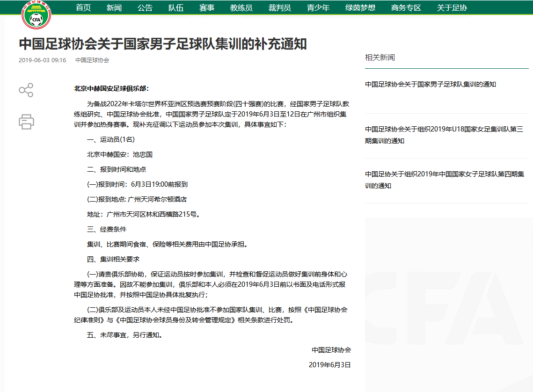Click the CFA logo emblem
The height and width of the screenshot is (392, 533).
(36, 15)
